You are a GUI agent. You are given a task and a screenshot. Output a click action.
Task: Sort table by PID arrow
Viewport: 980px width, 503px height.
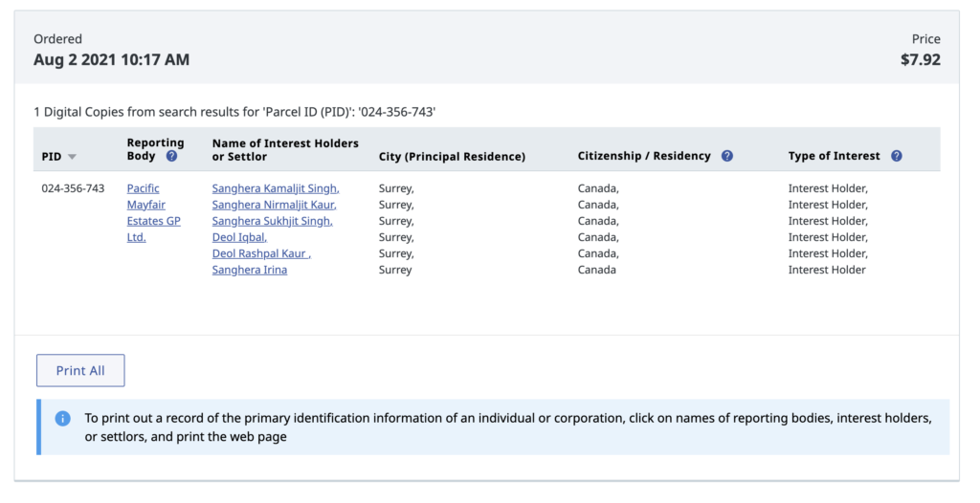point(72,157)
